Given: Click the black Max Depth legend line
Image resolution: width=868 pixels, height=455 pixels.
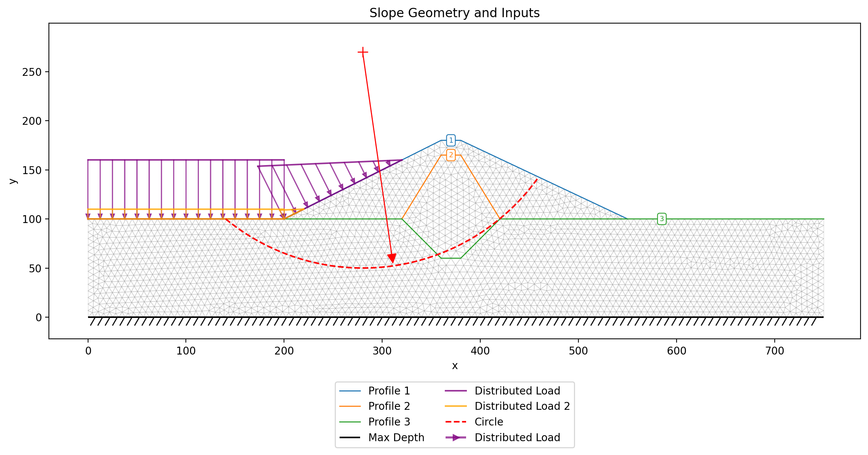Looking at the screenshot, I should pos(350,437).
